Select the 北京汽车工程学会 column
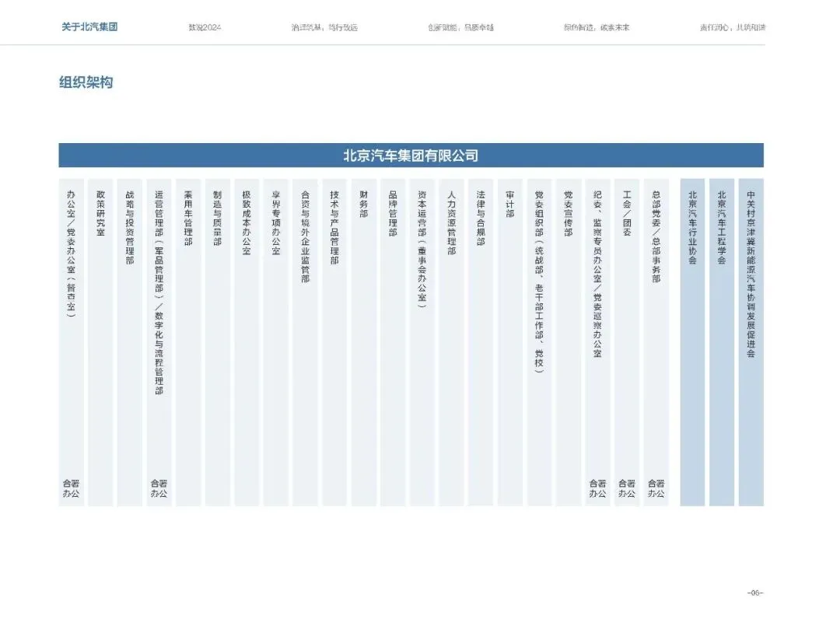Image resolution: width=840 pixels, height=619 pixels. (722, 342)
